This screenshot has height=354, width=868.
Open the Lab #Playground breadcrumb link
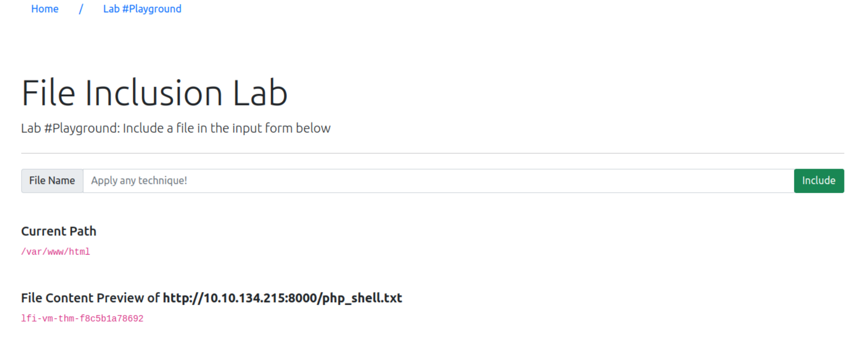tap(142, 9)
